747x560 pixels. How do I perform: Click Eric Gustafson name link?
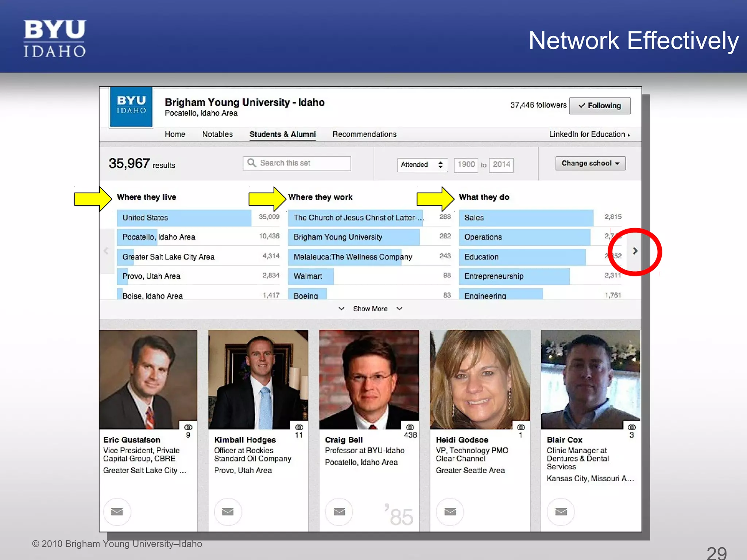pos(132,440)
